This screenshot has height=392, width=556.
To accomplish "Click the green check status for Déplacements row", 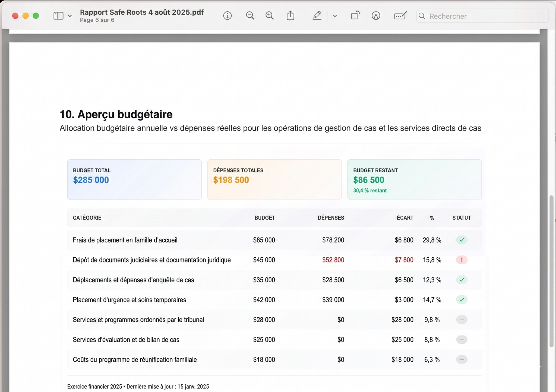I will coord(462,280).
